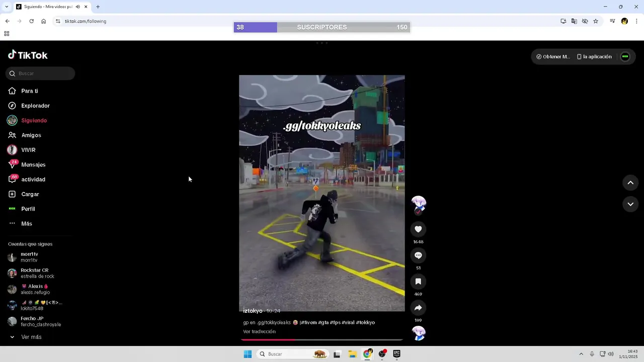Open iztokyo username link

point(253,311)
